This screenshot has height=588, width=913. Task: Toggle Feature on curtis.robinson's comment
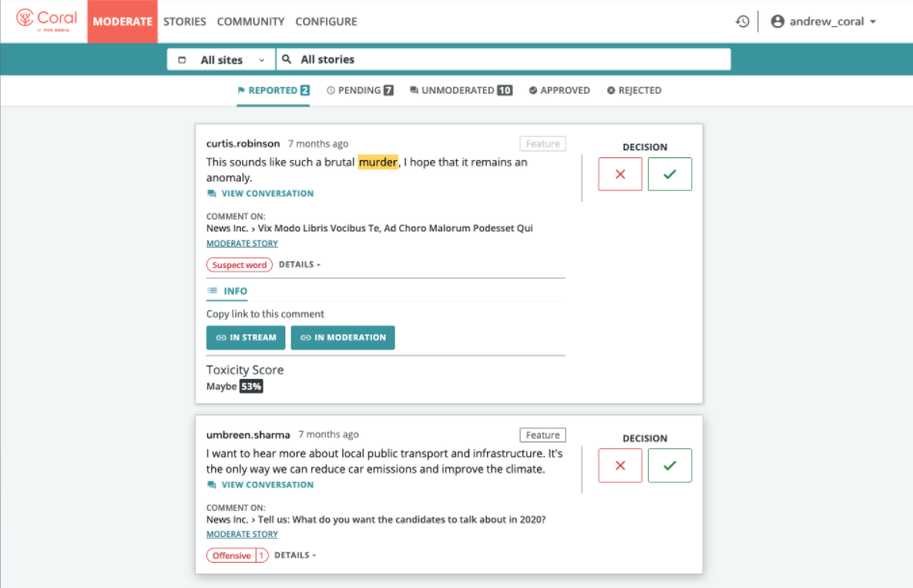tap(543, 144)
